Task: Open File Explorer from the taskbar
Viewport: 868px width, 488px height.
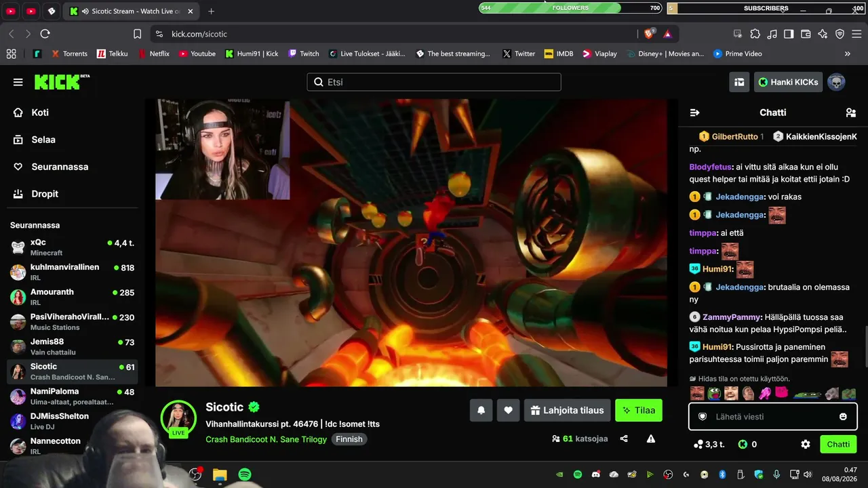Action: point(220,474)
